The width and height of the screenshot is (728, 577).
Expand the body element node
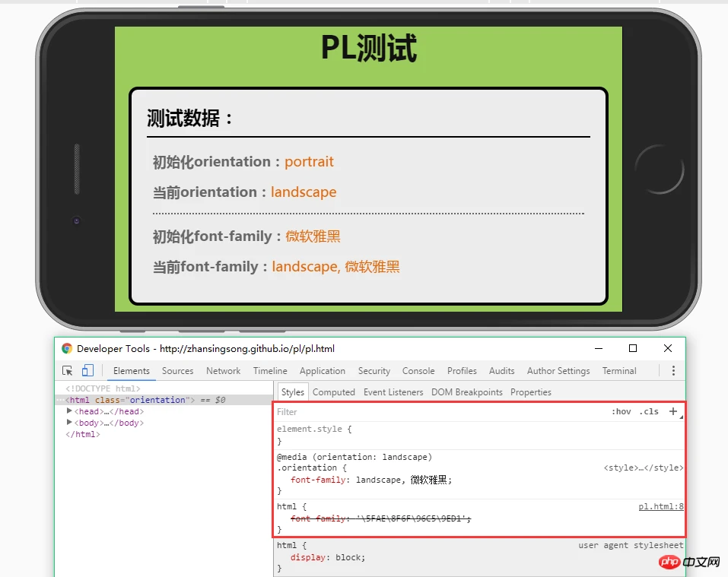pos(70,423)
